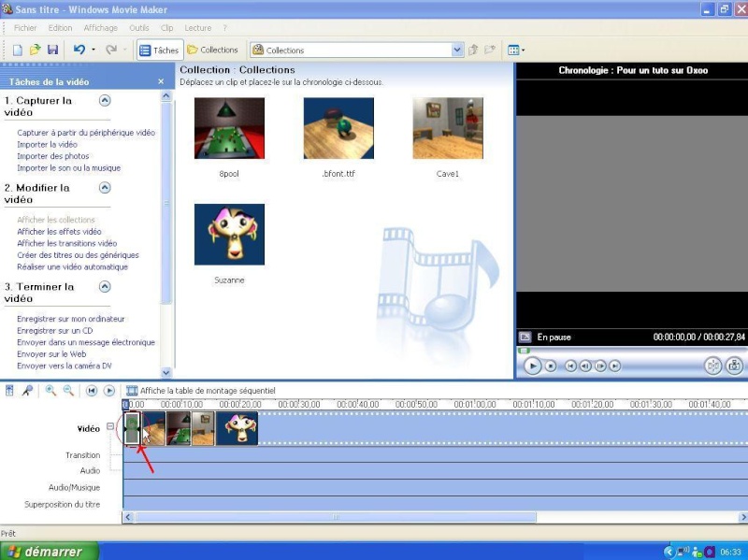Click Enregistrer sur mon ordinateur
Image resolution: width=748 pixels, height=560 pixels.
click(x=71, y=319)
